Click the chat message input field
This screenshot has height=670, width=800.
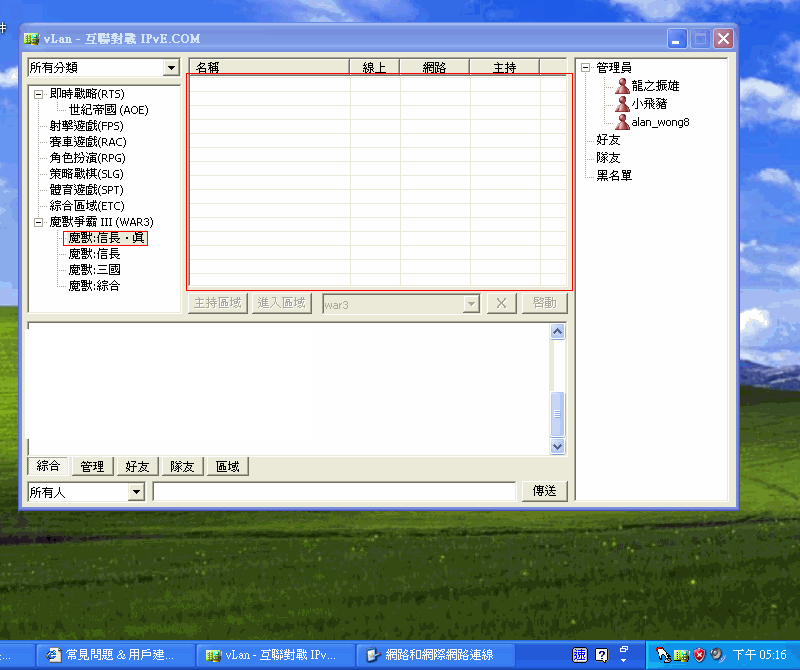pyautogui.click(x=334, y=491)
